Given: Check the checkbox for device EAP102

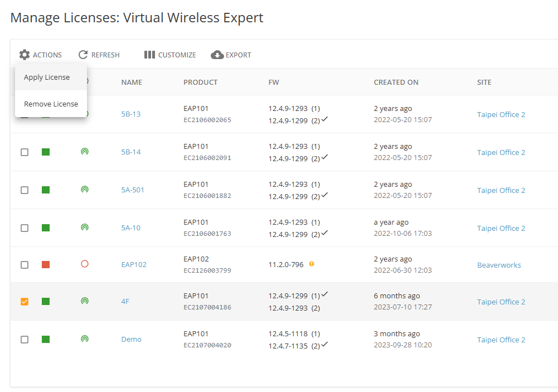Looking at the screenshot, I should tap(25, 265).
